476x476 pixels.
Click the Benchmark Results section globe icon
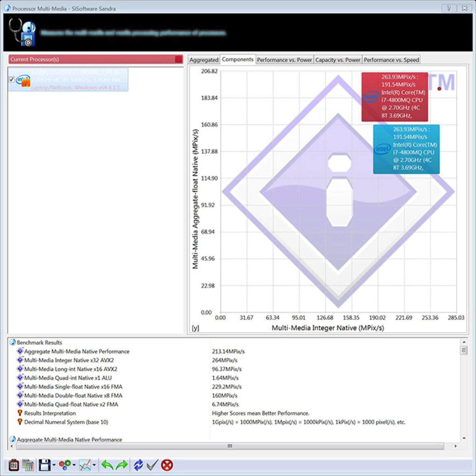tap(13, 343)
